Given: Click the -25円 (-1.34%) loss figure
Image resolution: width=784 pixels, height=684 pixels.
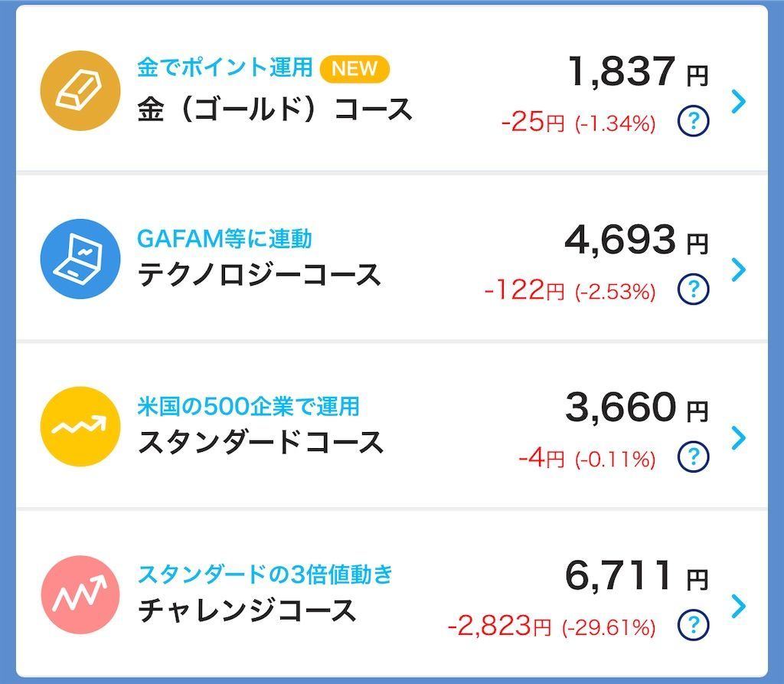Looking at the screenshot, I should pos(580,119).
